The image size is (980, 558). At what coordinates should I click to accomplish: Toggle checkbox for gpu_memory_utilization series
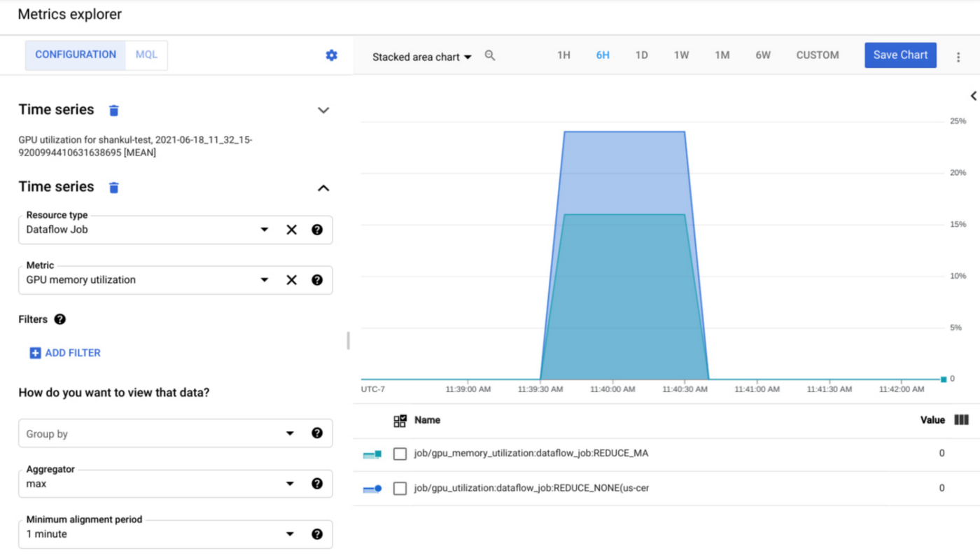(x=400, y=454)
